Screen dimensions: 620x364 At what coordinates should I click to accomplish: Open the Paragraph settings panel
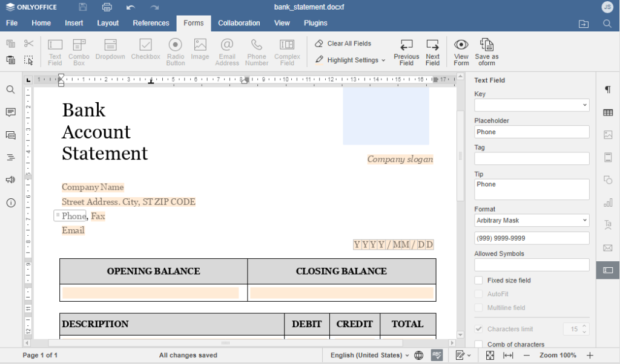point(608,89)
